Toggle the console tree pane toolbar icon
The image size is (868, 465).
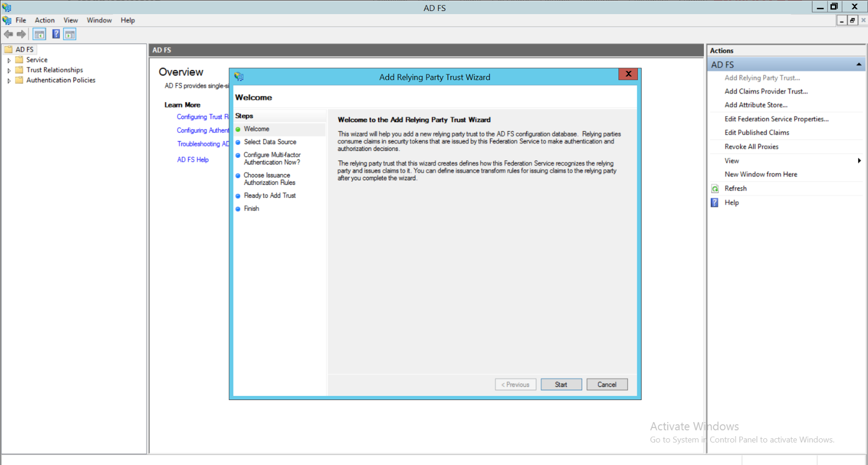tap(39, 35)
